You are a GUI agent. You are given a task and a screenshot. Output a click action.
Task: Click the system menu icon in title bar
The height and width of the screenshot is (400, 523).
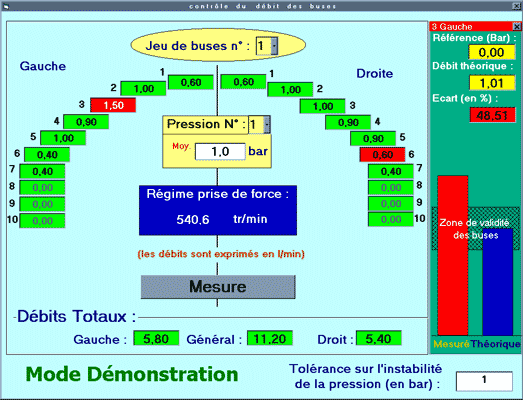[6, 6]
